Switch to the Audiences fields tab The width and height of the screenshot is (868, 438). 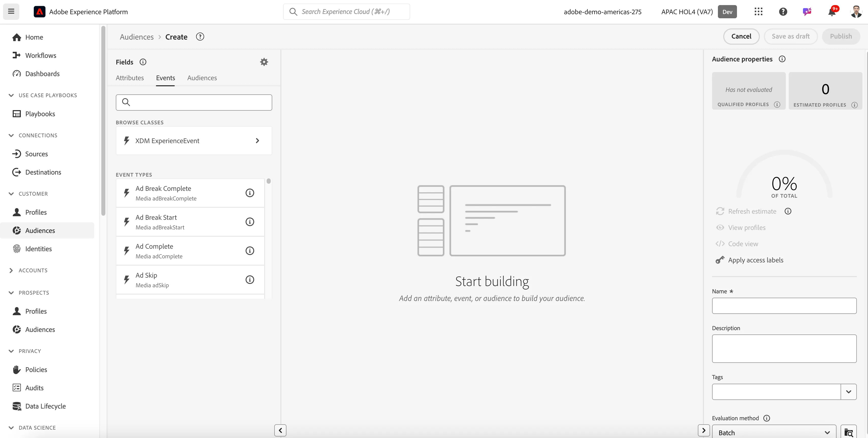[202, 78]
